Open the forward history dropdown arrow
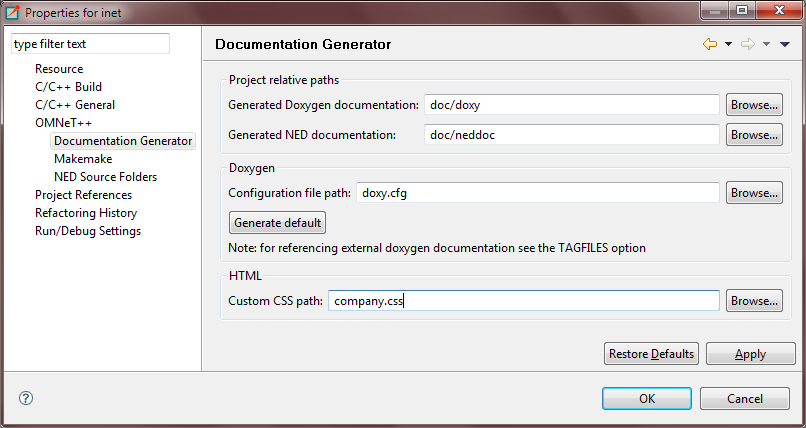806x428 pixels. (x=766, y=44)
